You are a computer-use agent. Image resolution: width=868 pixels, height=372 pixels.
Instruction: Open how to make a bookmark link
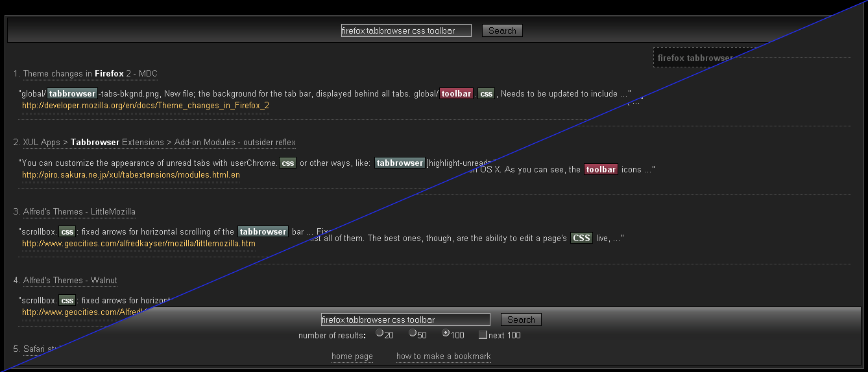click(444, 356)
